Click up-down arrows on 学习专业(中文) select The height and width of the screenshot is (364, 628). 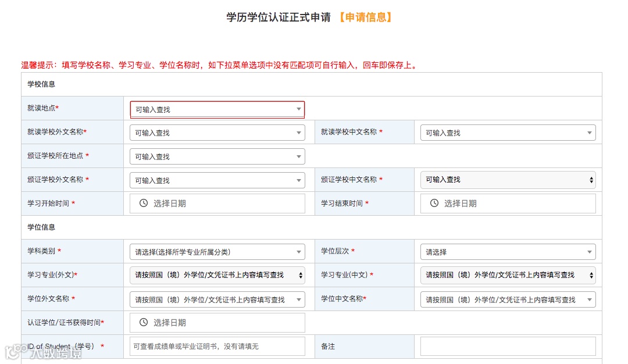(591, 275)
